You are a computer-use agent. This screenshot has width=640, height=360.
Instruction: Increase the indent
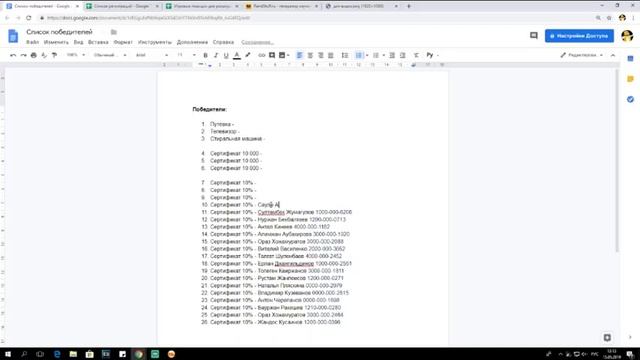403,55
